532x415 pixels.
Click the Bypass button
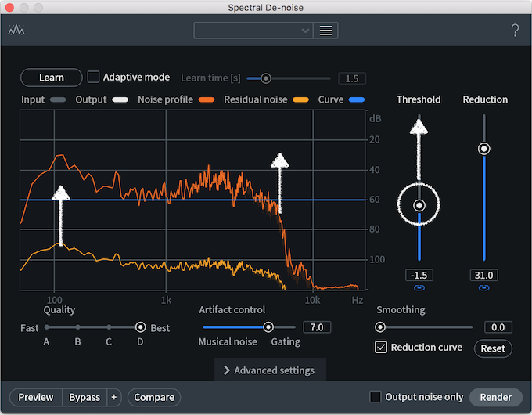tap(84, 397)
